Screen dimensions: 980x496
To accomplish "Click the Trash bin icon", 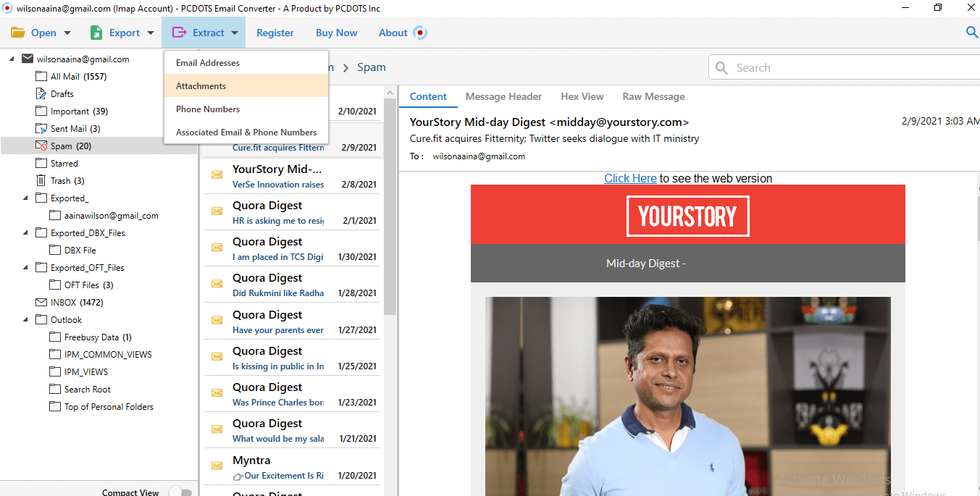I will point(41,180).
